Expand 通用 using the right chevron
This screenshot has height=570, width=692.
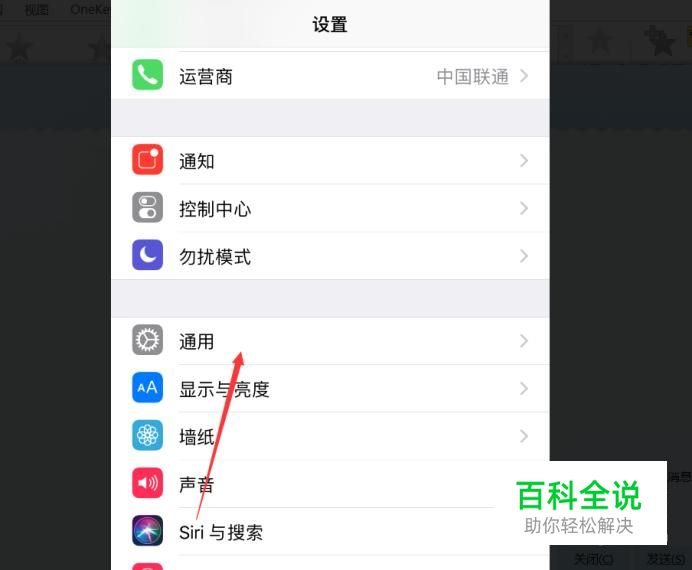(524, 341)
